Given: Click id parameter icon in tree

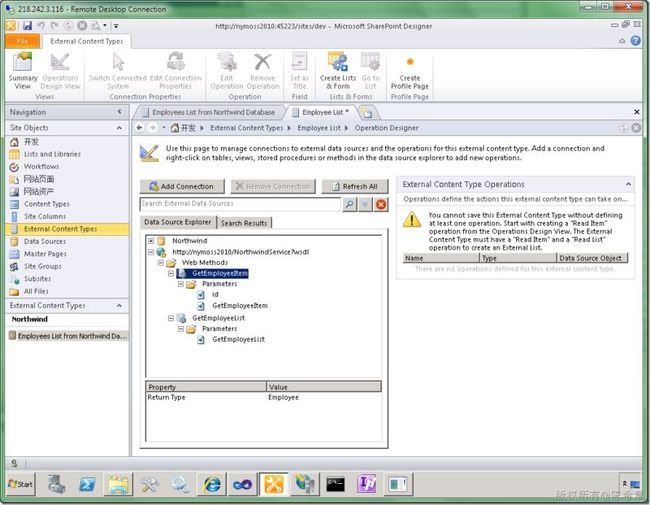Looking at the screenshot, I should pos(201,294).
